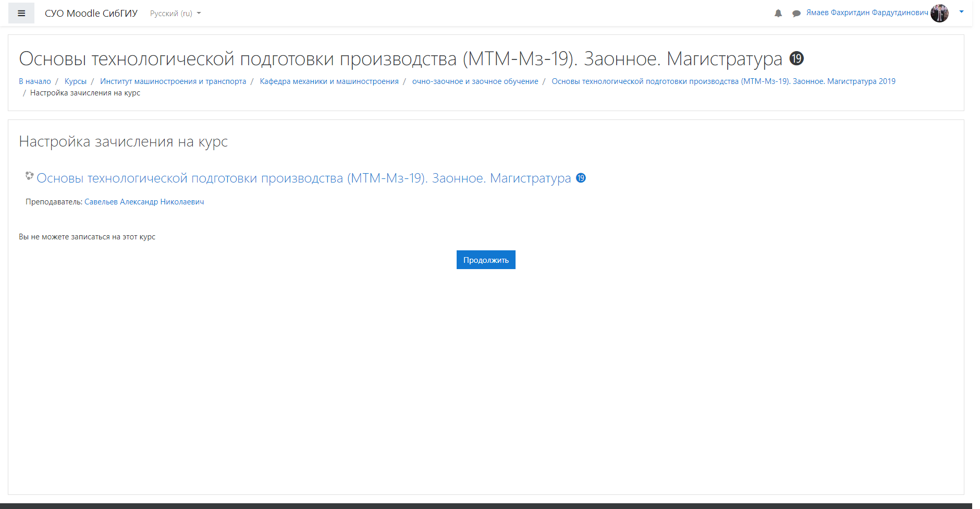This screenshot has height=509, width=980.
Task: Click the Продолжить button
Action: 486,260
